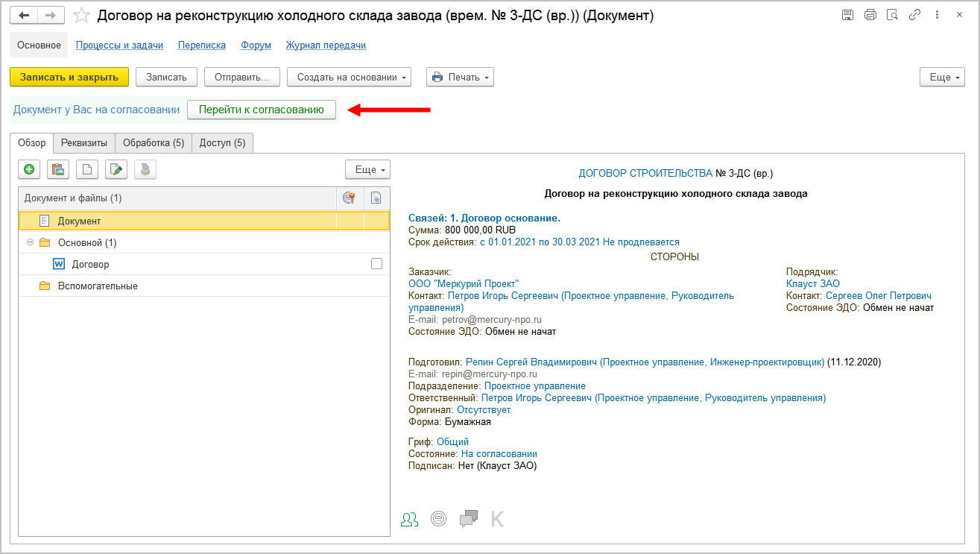Open the print preview magnifier icon
This screenshot has height=554, width=980.
[x=892, y=15]
